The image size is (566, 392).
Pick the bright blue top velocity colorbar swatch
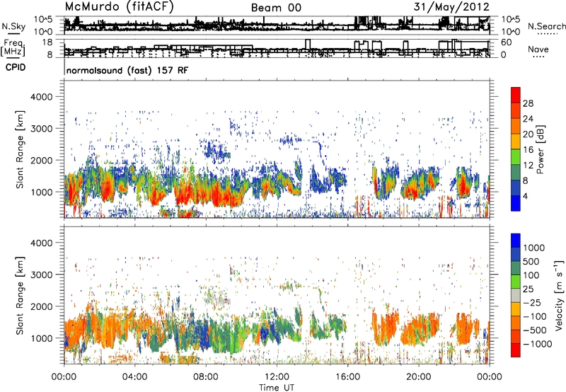pyautogui.click(x=516, y=241)
